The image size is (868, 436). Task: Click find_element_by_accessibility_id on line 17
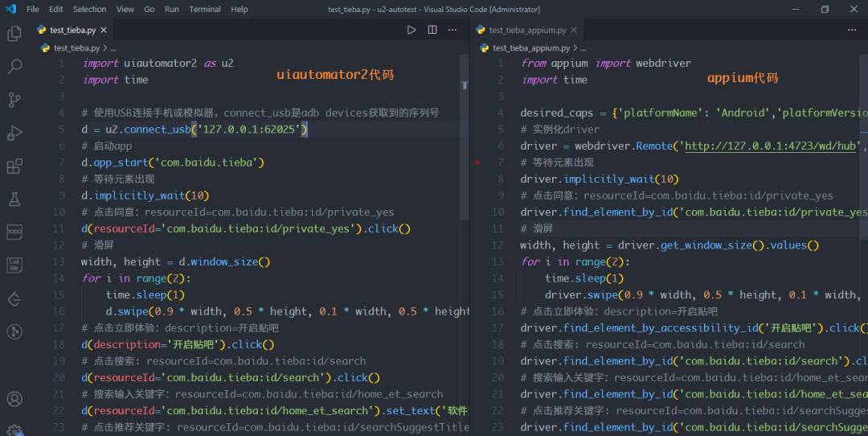click(x=661, y=328)
